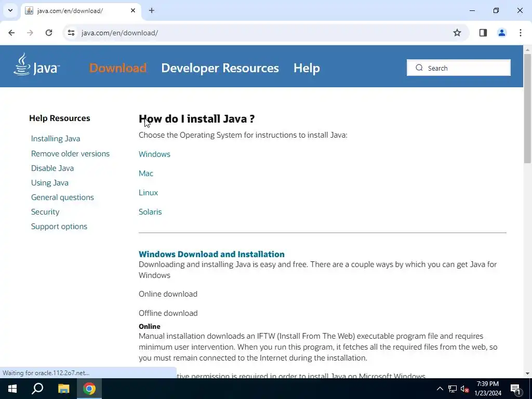Open a new tab with plus button
532x399 pixels.
[x=152, y=10]
